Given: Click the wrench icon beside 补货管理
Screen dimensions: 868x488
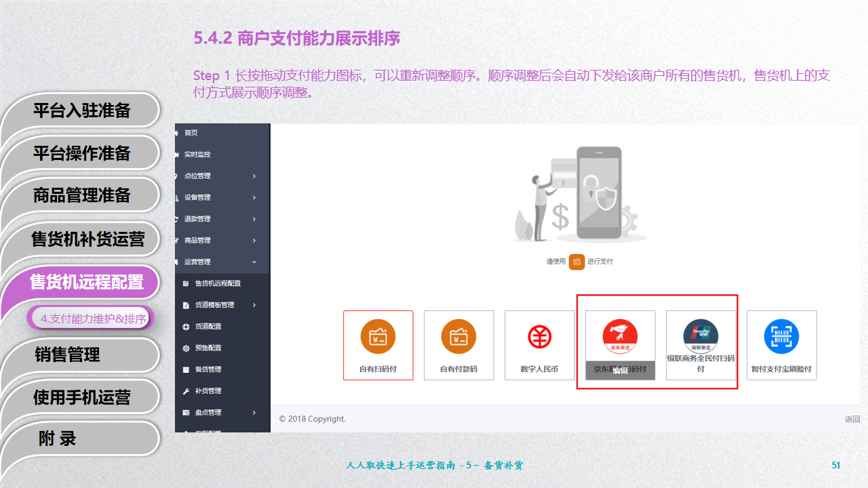Looking at the screenshot, I should point(186,391).
